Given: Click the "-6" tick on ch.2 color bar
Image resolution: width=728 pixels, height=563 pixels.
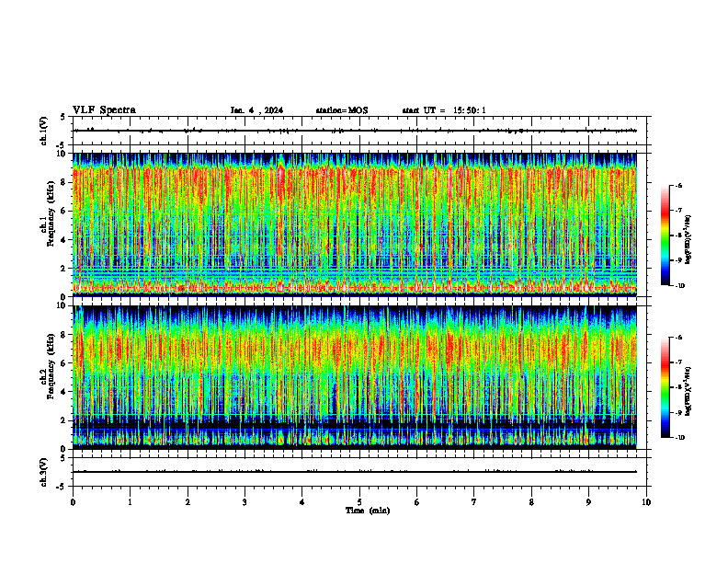Looking at the screenshot, I should [x=678, y=338].
